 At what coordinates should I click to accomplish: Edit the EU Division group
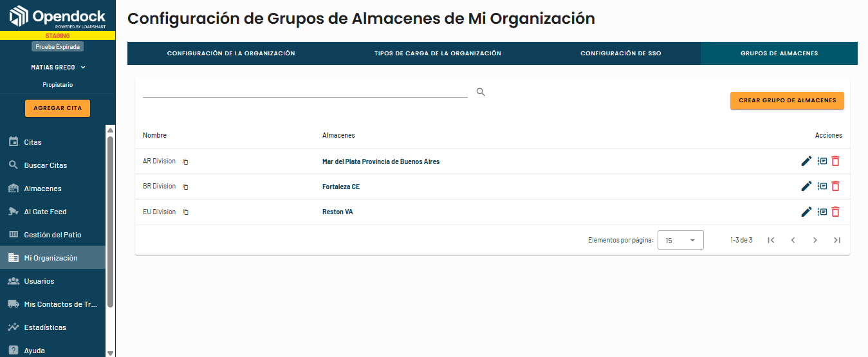(x=806, y=212)
